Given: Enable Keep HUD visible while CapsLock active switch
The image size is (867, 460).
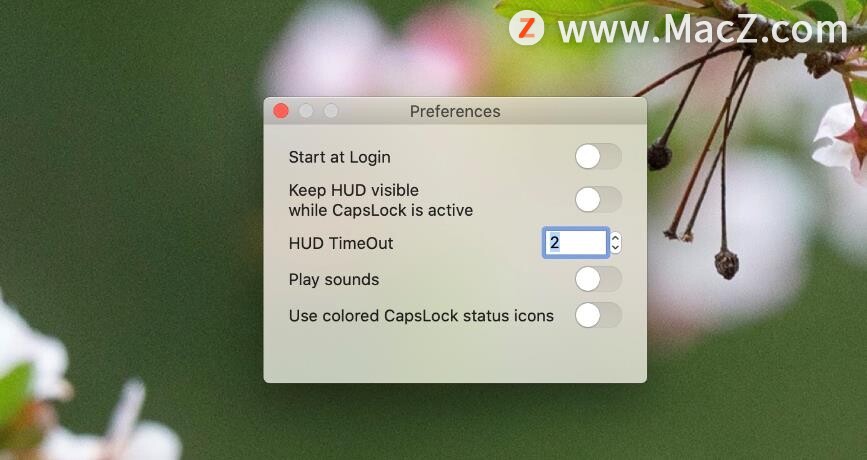Looking at the screenshot, I should click(598, 200).
